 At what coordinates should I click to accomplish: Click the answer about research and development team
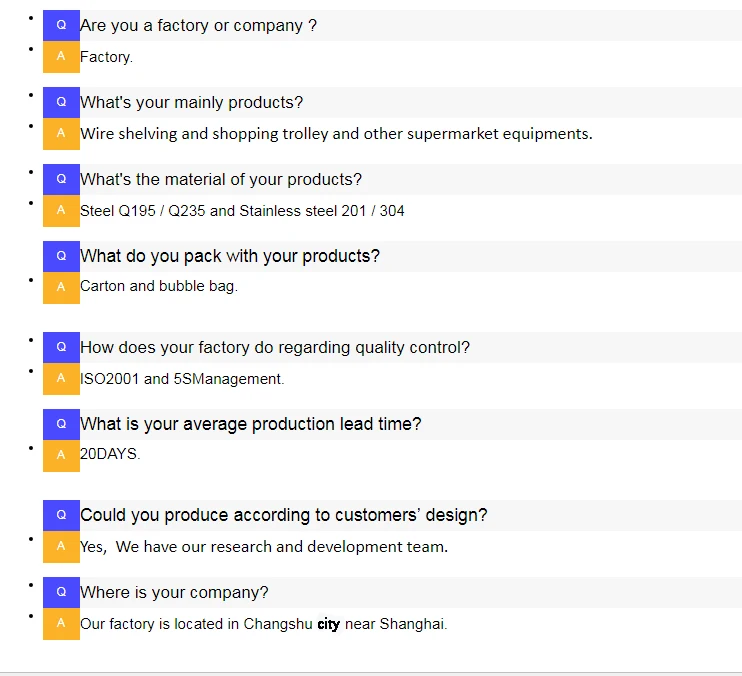tap(264, 547)
